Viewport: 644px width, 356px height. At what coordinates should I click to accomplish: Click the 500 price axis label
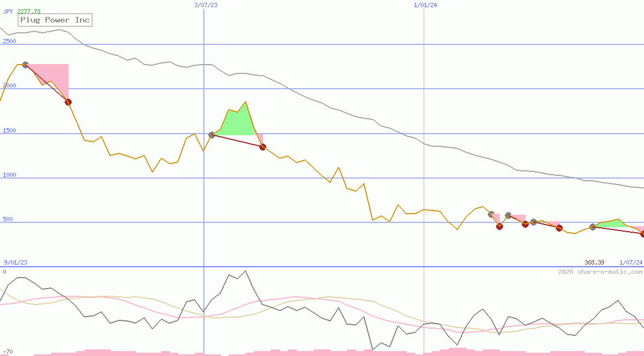coord(8,220)
